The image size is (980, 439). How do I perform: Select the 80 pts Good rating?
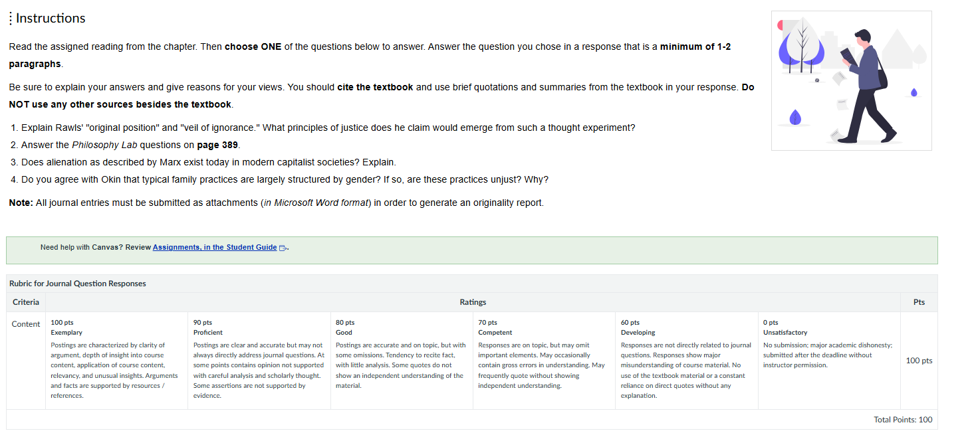pyautogui.click(x=402, y=361)
